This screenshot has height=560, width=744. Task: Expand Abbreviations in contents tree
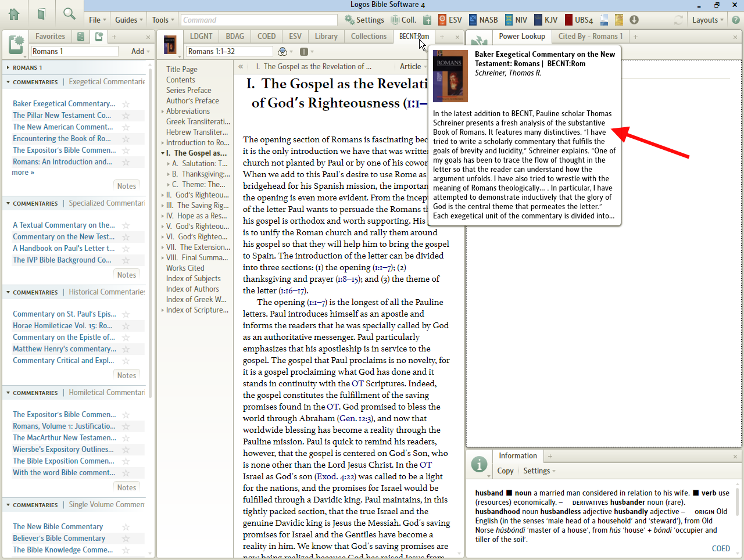pyautogui.click(x=163, y=112)
